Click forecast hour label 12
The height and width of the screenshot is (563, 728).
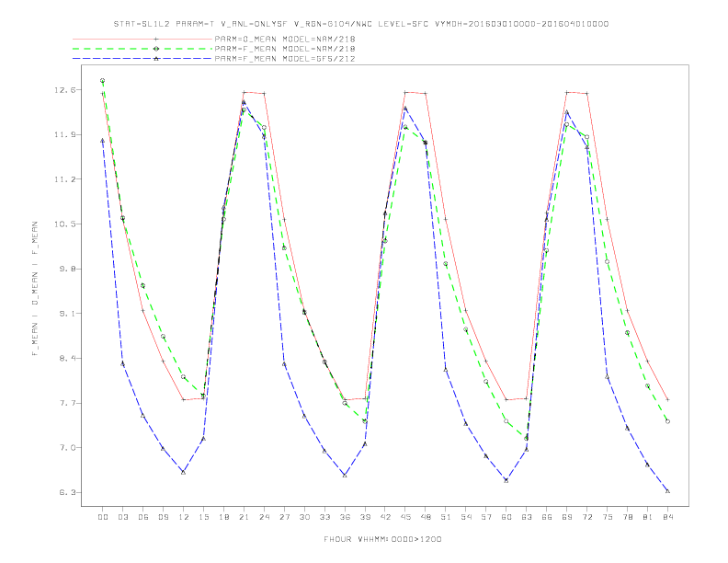click(x=184, y=517)
